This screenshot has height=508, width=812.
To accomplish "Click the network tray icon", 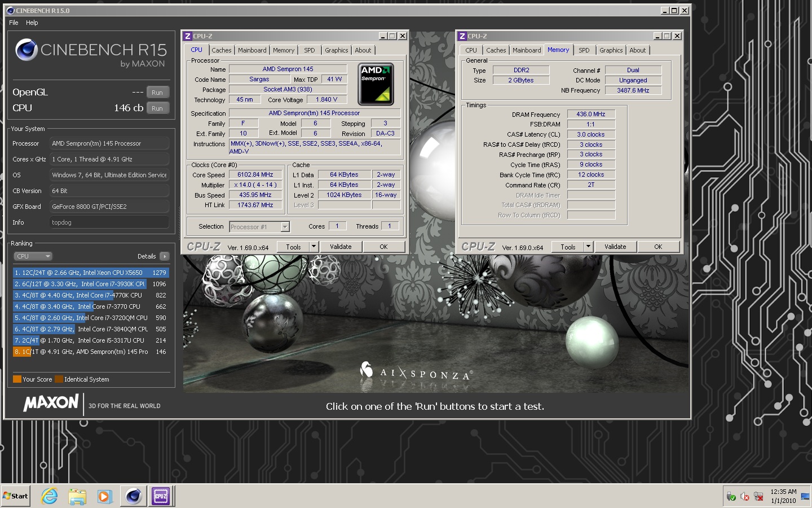I will tap(758, 497).
